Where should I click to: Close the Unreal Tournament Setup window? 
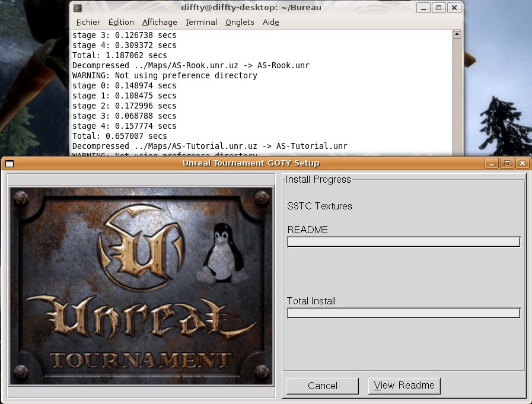tap(522, 163)
